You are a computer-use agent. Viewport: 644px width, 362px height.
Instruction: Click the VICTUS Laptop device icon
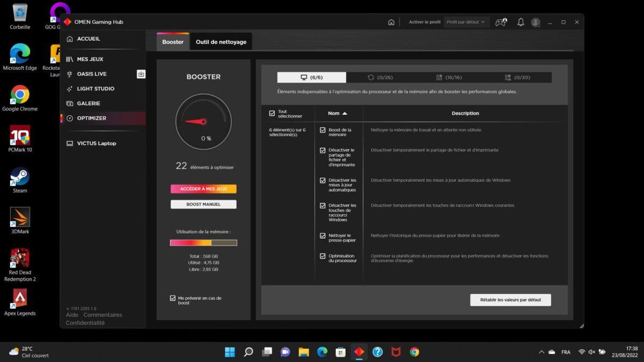click(70, 143)
